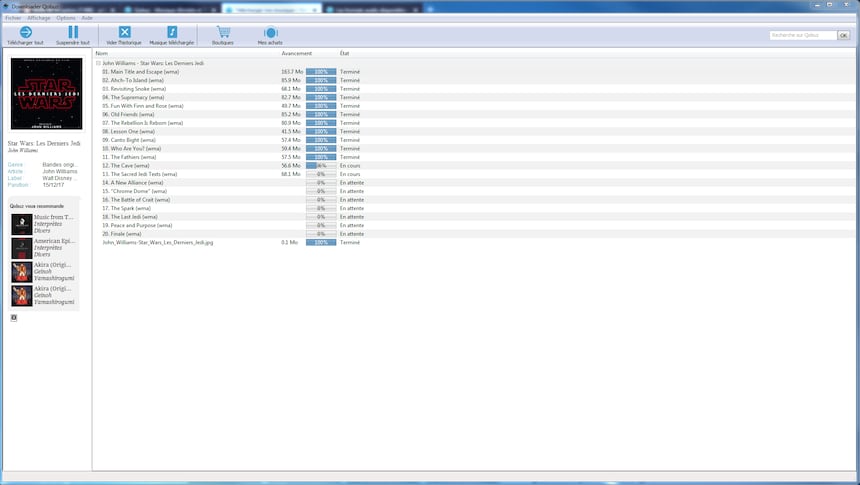Viewport: 860px width, 485px height.
Task: Open the second Akira (Origi... recommendation thumbnail
Action: (x=22, y=295)
